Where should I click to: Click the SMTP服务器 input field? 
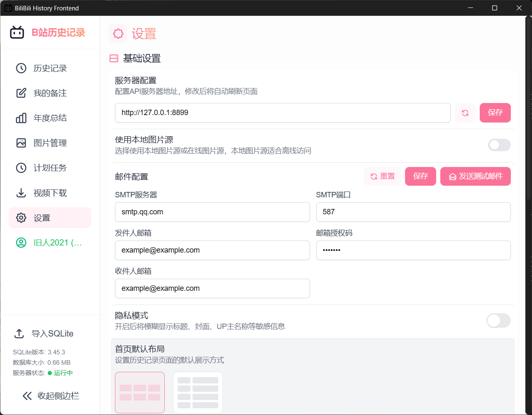(x=212, y=212)
